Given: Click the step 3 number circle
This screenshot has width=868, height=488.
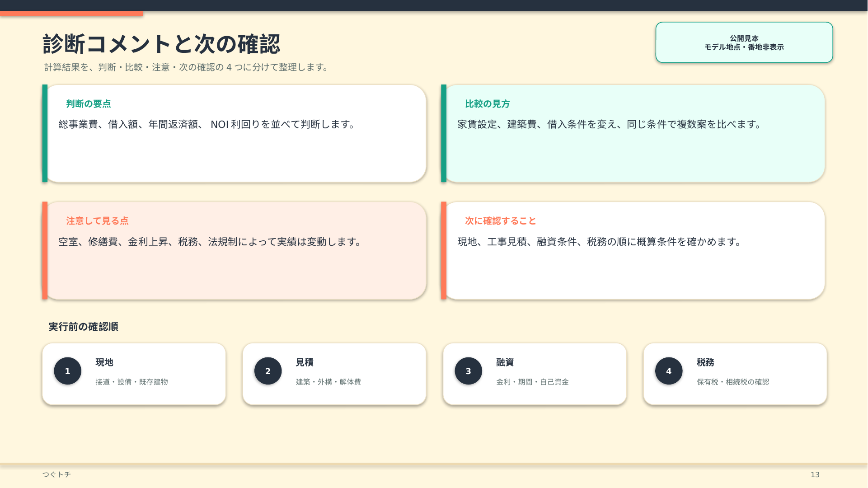Looking at the screenshot, I should (x=469, y=371).
